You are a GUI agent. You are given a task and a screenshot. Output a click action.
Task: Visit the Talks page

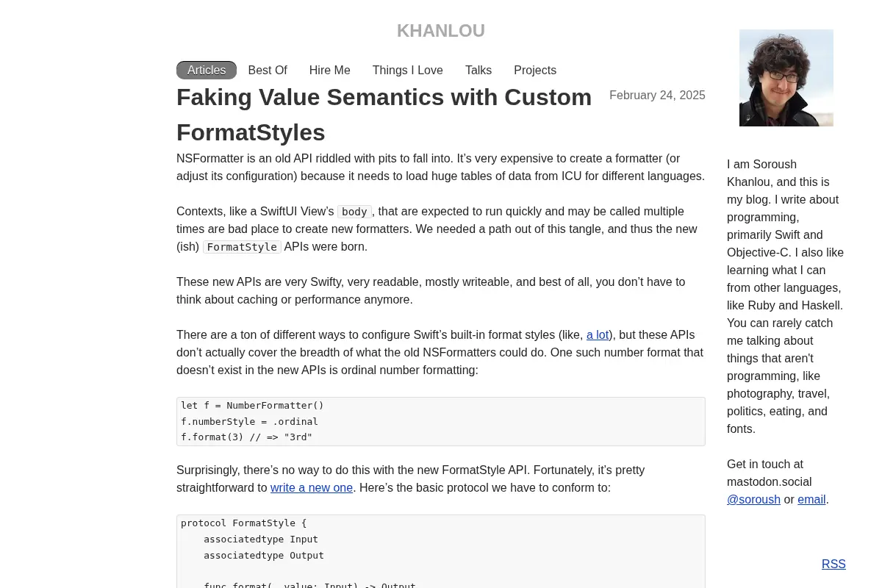coord(478,71)
